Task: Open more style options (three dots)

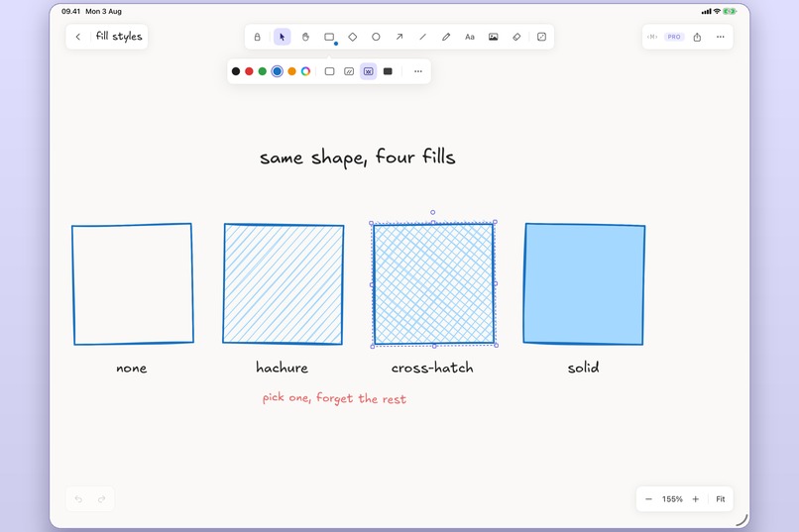Action: [418, 71]
